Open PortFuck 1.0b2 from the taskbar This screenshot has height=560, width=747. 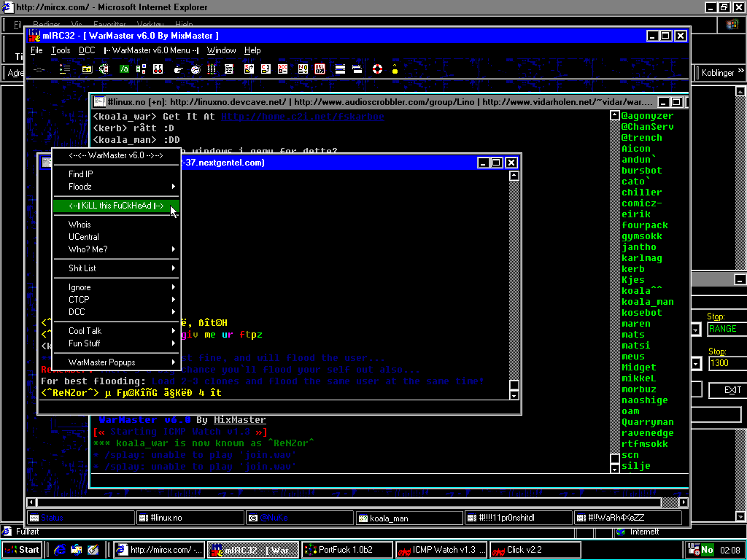(x=347, y=550)
